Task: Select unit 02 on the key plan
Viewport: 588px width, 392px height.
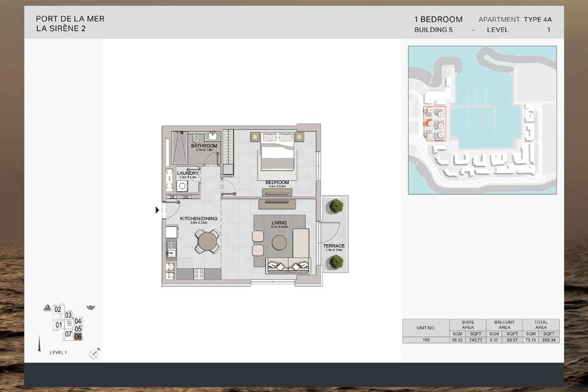Action: [58, 309]
